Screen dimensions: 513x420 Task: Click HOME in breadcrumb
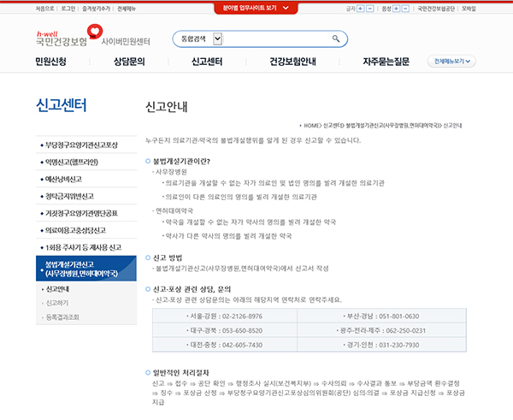click(x=311, y=126)
